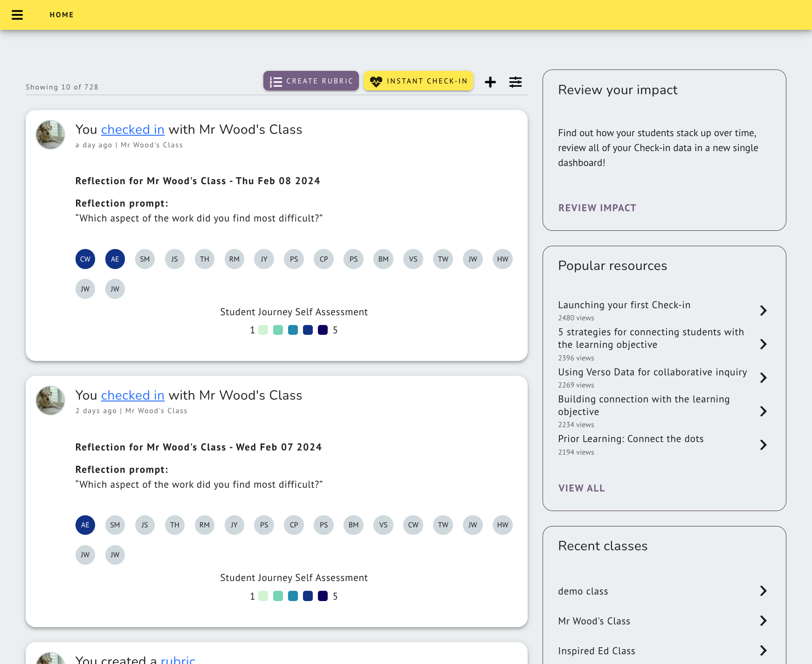Select student RM in Feb 07 reflection
The width and height of the screenshot is (812, 664).
[x=205, y=525]
